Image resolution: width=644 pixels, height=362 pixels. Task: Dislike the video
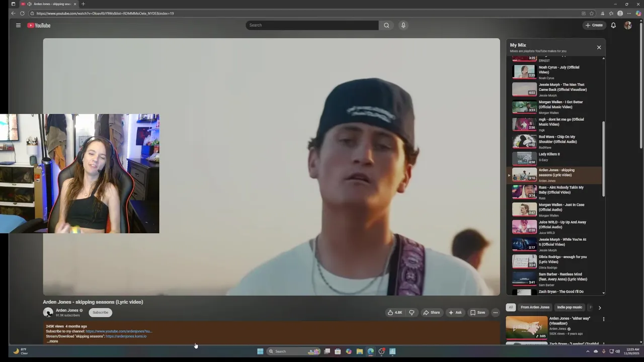(412, 312)
